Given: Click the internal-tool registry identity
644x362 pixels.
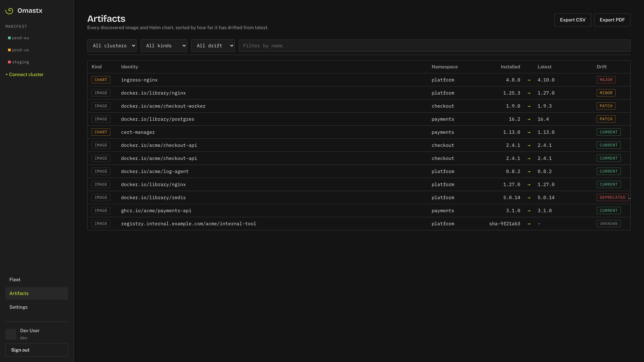Looking at the screenshot, I should 189,224.
